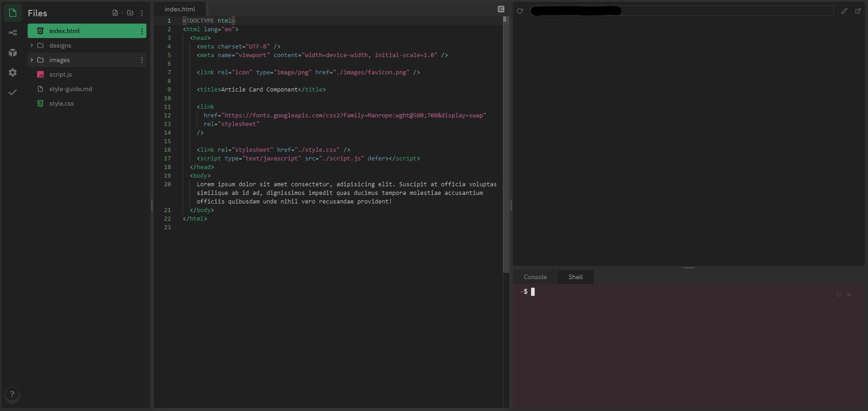The width and height of the screenshot is (868, 411).
Task: Open the checkmark sidebar icon
Action: coord(13,92)
